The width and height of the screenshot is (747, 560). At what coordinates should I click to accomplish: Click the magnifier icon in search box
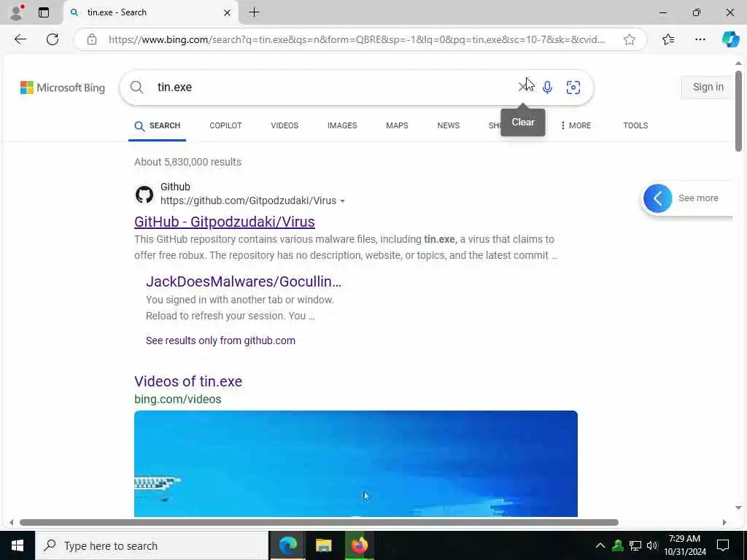pos(136,87)
